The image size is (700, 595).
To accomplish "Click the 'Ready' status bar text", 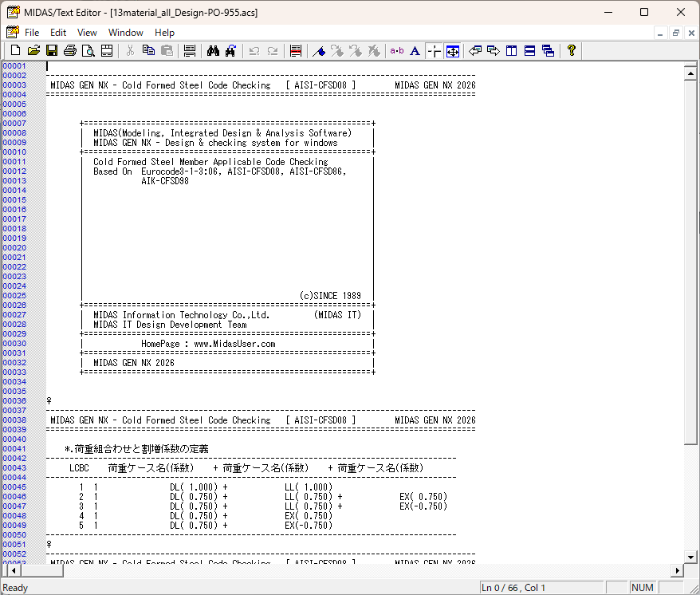I will (15, 587).
